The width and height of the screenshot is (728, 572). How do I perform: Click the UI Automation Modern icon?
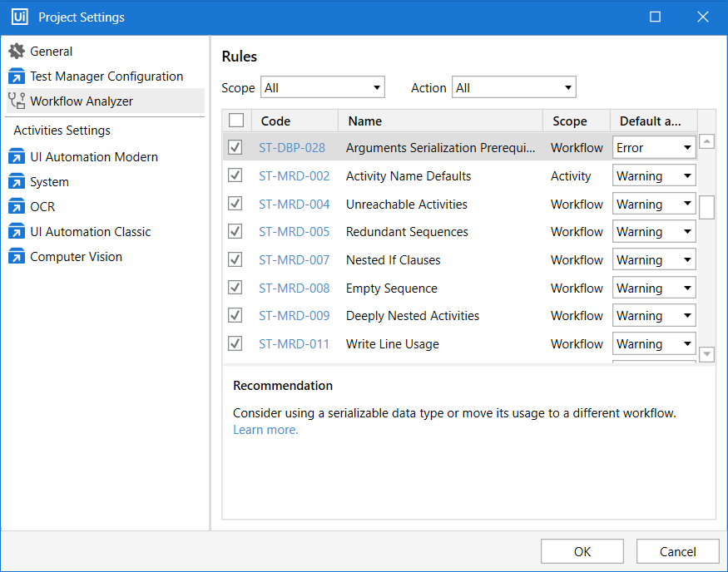tap(17, 157)
